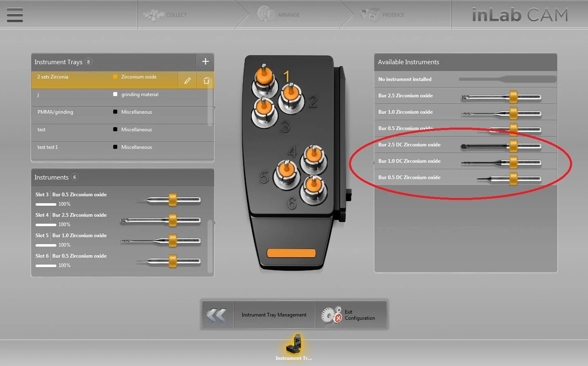This screenshot has height=366, width=588.
Task: Select the 'test' tray row
Action: (123, 133)
